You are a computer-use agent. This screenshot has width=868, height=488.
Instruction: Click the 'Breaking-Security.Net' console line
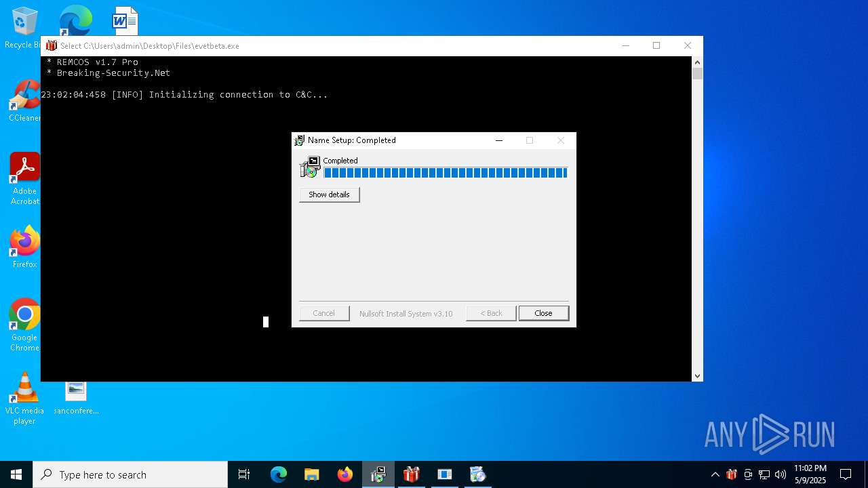pos(108,73)
